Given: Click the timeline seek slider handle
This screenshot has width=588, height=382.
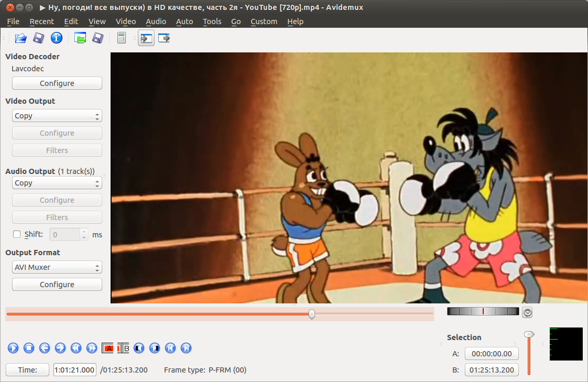Looking at the screenshot, I should point(312,314).
